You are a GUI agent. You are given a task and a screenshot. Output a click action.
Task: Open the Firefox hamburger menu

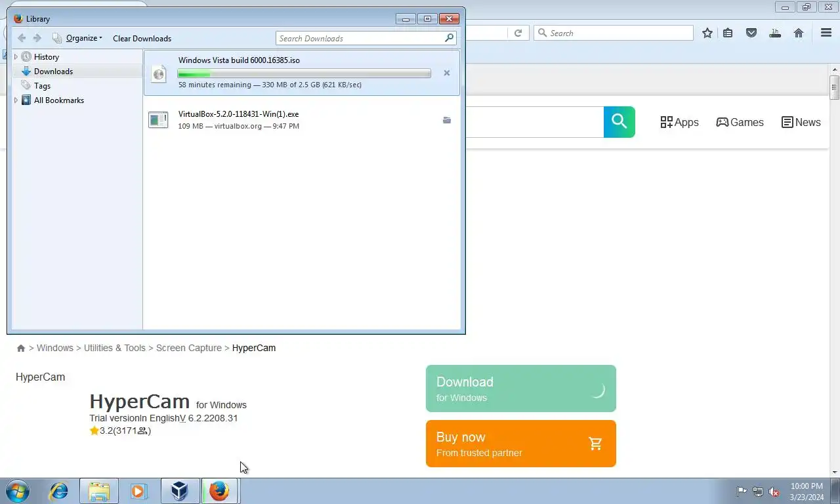826,33
